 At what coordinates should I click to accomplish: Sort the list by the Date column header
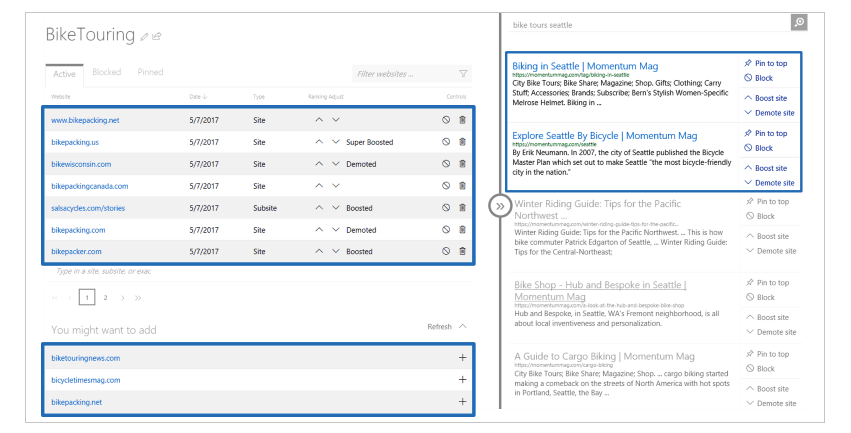[x=198, y=97]
